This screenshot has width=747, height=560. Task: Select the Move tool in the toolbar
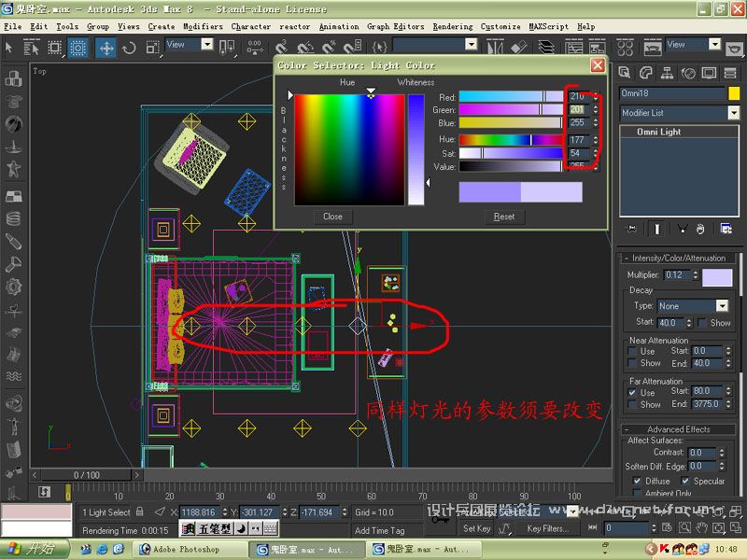[106, 47]
